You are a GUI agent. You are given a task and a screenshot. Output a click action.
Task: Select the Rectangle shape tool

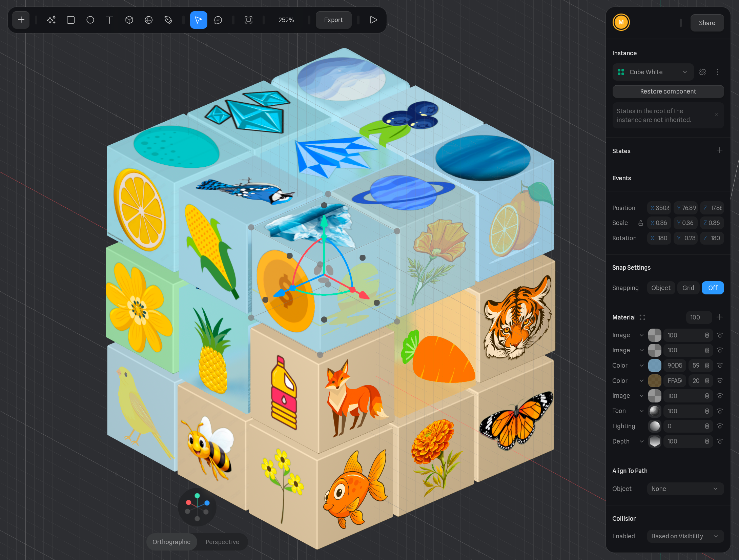click(71, 20)
